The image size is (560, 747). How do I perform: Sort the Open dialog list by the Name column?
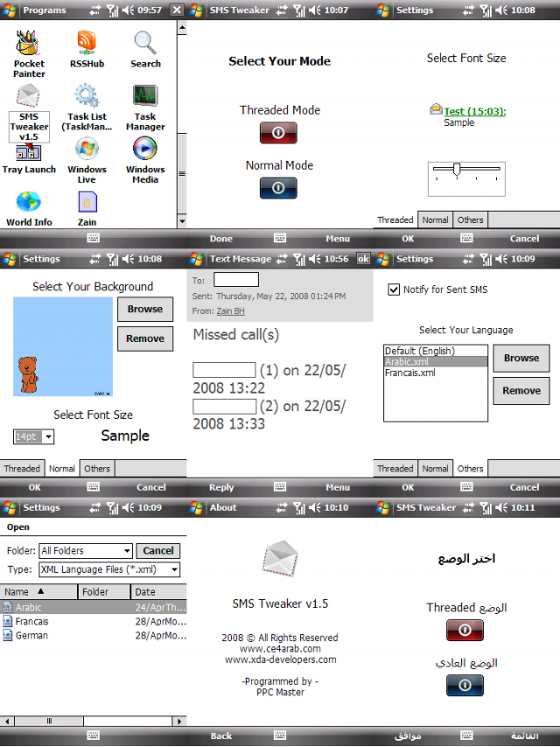(x=38, y=591)
